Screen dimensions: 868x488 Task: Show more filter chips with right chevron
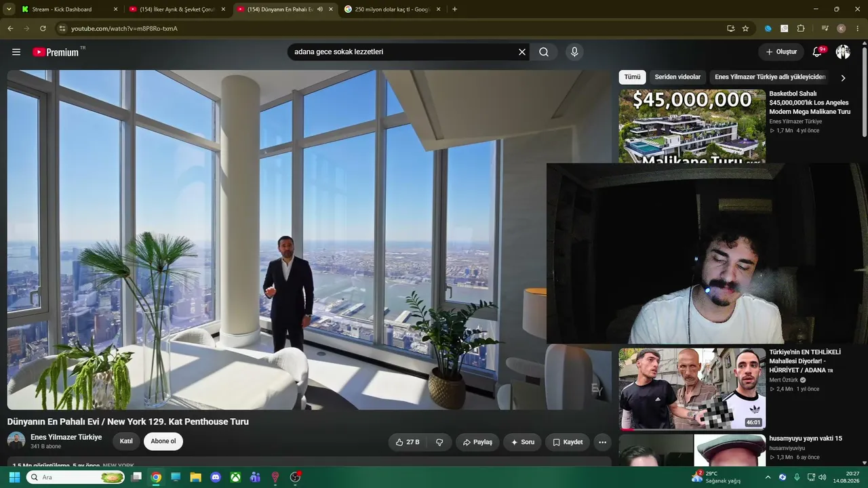843,78
